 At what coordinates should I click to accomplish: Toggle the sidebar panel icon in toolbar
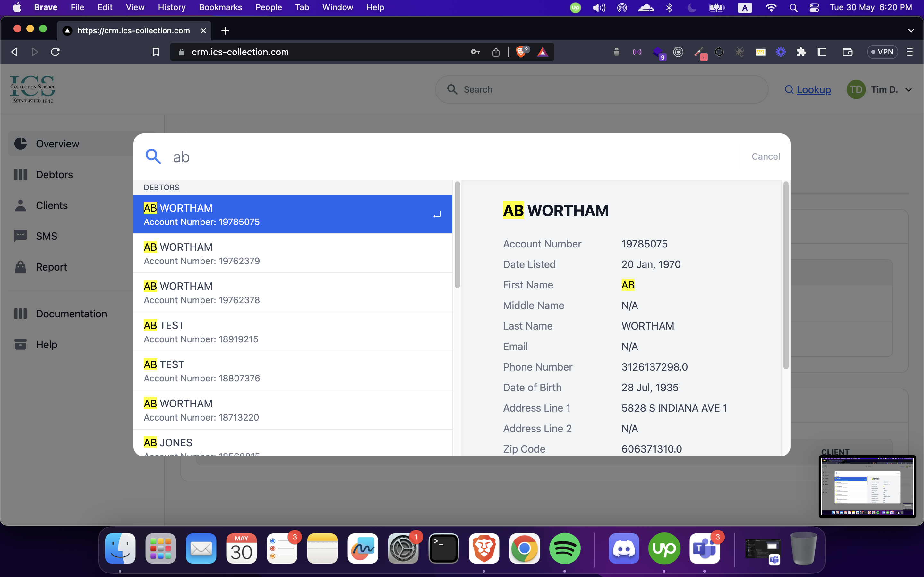(822, 52)
